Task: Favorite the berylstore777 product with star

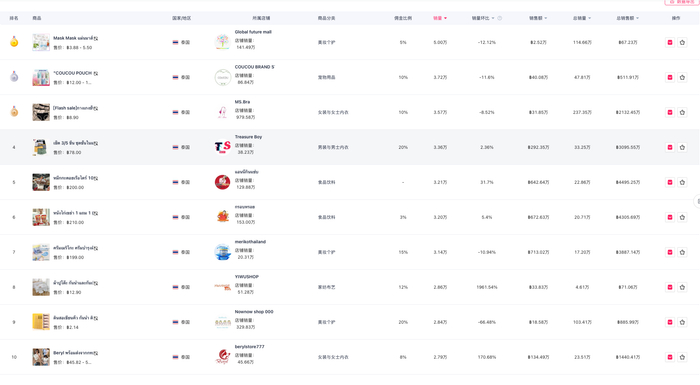Action: [682, 357]
